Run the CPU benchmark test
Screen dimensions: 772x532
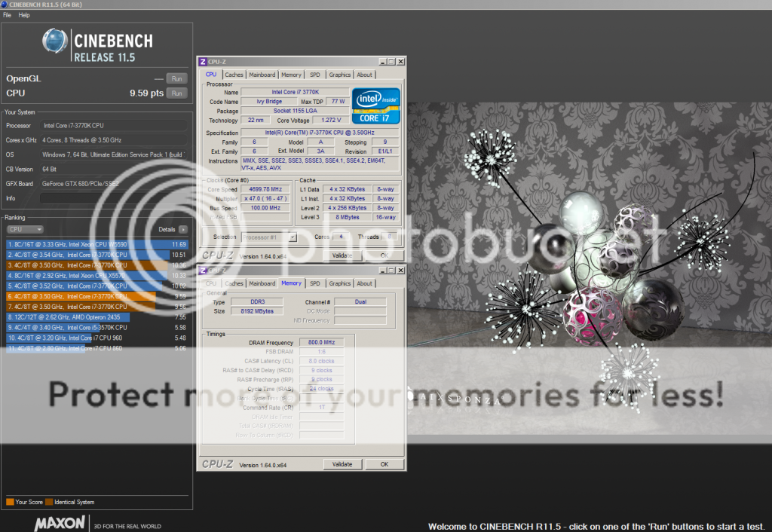coord(176,93)
